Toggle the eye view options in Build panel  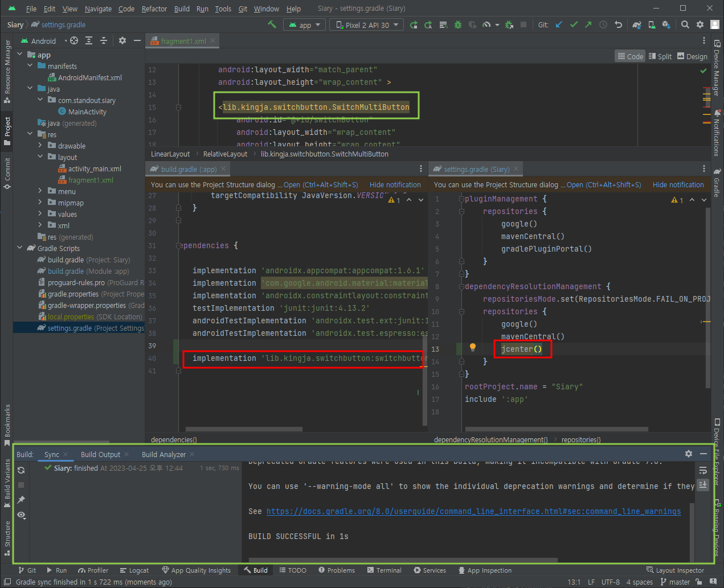click(x=21, y=515)
